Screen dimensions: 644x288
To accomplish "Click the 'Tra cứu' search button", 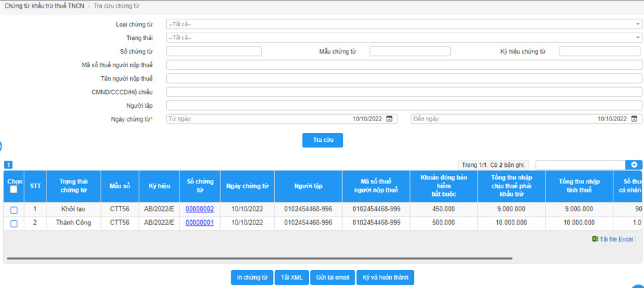I will pos(323,140).
